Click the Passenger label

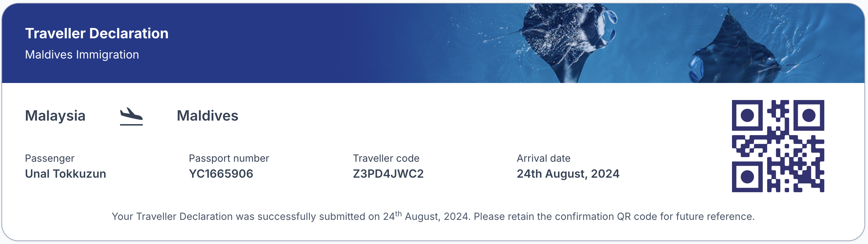click(x=50, y=158)
